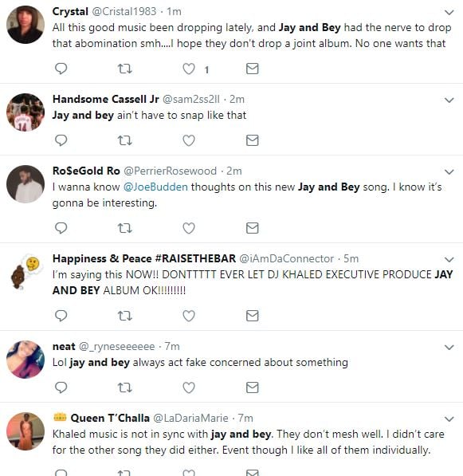This screenshot has width=463, height=476.
Task: Retweet RoSeGold Ro's Joe Budden tweet
Action: point(124,228)
